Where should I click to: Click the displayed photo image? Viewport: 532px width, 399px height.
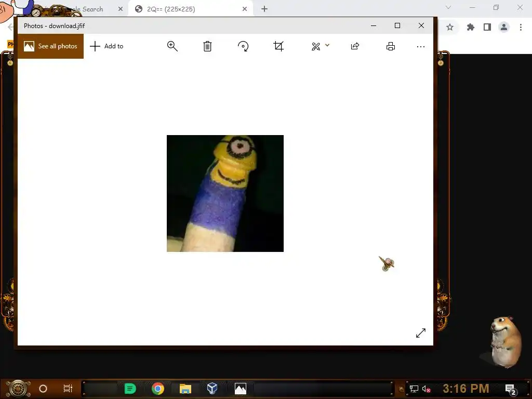[225, 193]
